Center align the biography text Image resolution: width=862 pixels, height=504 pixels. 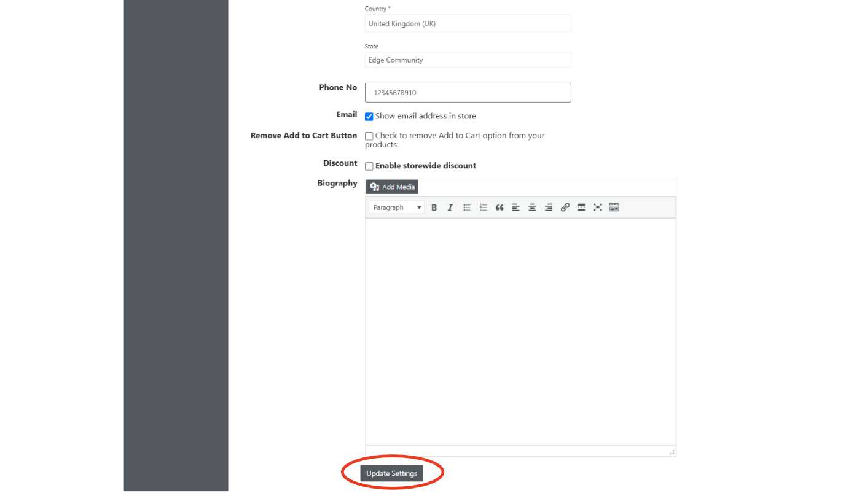[x=532, y=207]
